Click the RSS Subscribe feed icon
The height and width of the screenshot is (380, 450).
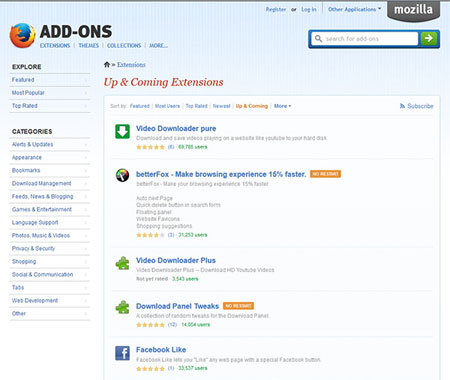pyautogui.click(x=402, y=106)
